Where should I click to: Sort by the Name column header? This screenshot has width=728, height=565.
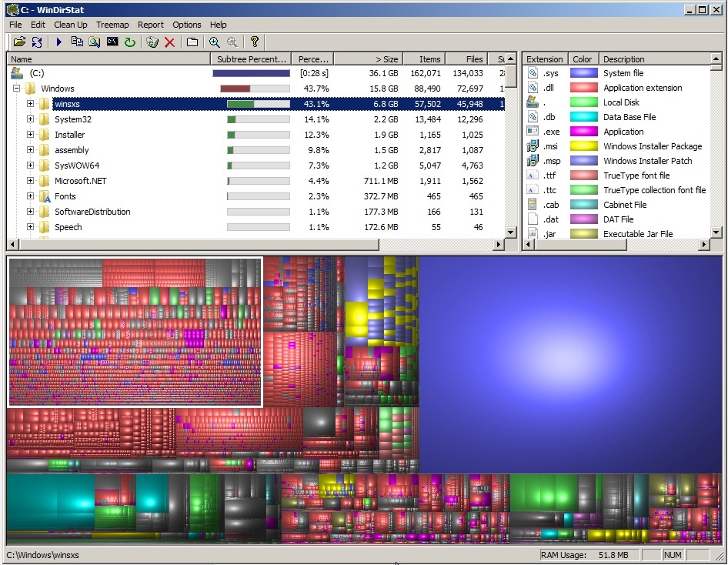click(x=109, y=59)
